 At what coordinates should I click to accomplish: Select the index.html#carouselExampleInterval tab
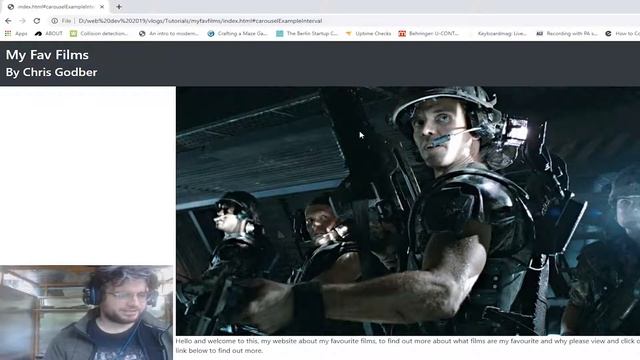(56, 7)
